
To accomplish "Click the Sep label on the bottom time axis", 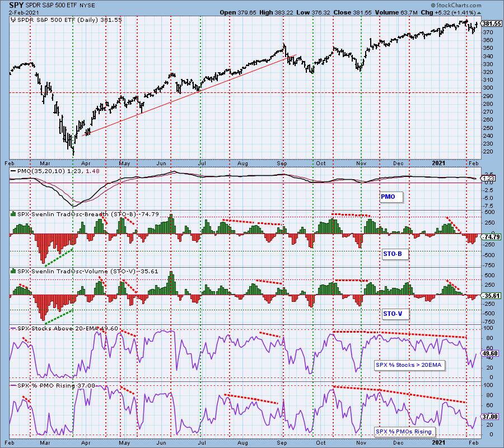I will (x=282, y=443).
